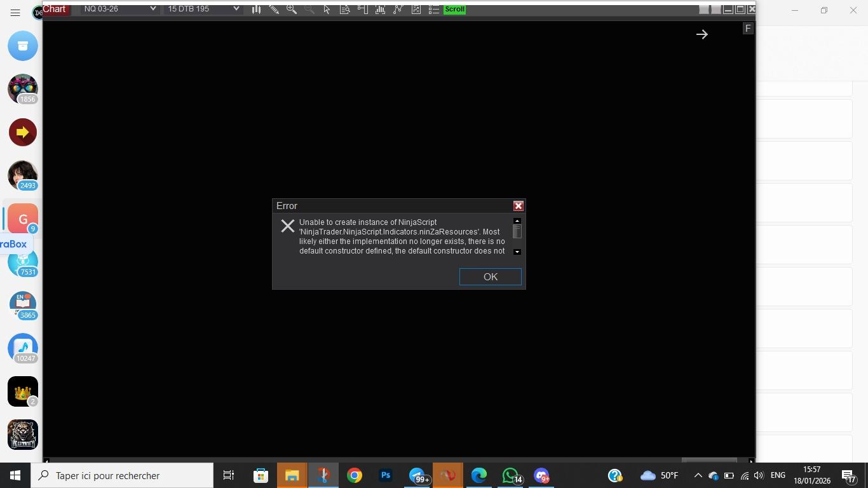Click OK in the Error dialog

[x=490, y=277]
